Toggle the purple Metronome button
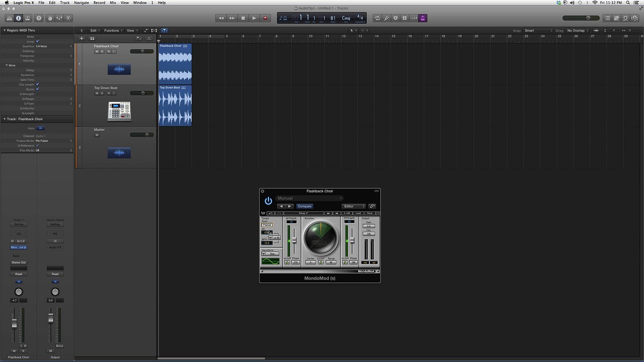 (x=423, y=18)
